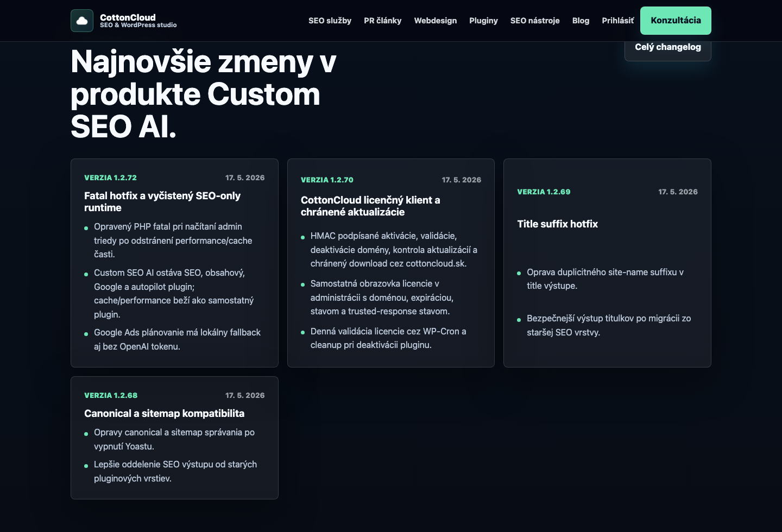Click the green Konzultácia button
Image resolution: width=782 pixels, height=532 pixels.
676,21
